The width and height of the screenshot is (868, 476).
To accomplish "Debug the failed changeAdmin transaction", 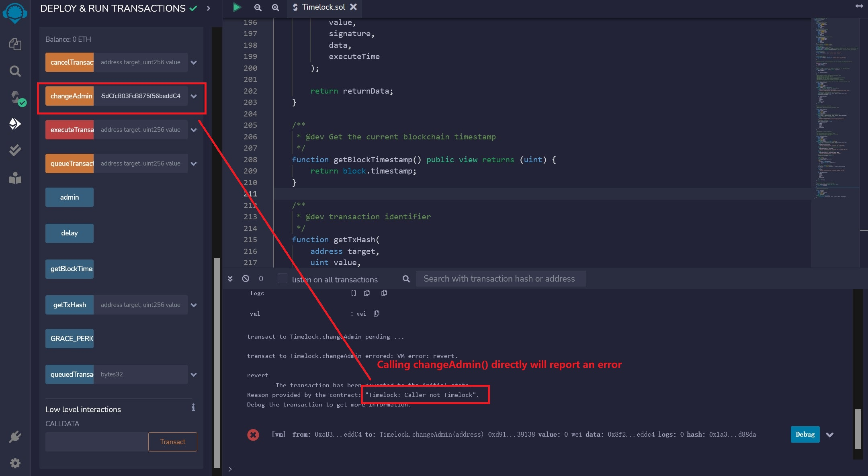I will [x=805, y=435].
